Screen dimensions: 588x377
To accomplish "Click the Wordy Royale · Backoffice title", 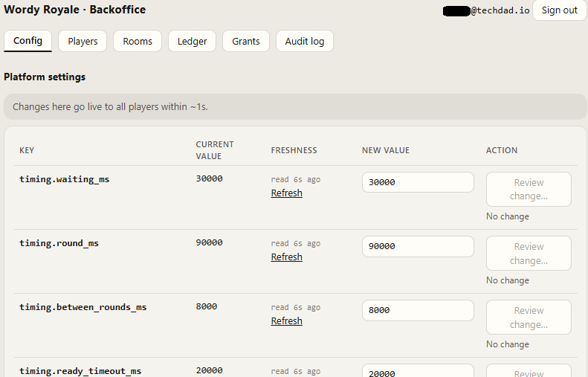I will click(x=75, y=10).
